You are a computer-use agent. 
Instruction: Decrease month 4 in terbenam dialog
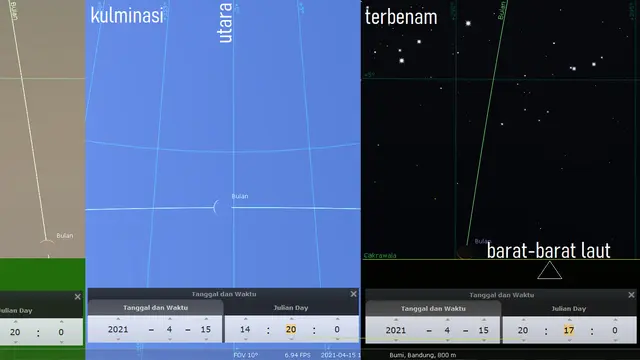(x=447, y=340)
